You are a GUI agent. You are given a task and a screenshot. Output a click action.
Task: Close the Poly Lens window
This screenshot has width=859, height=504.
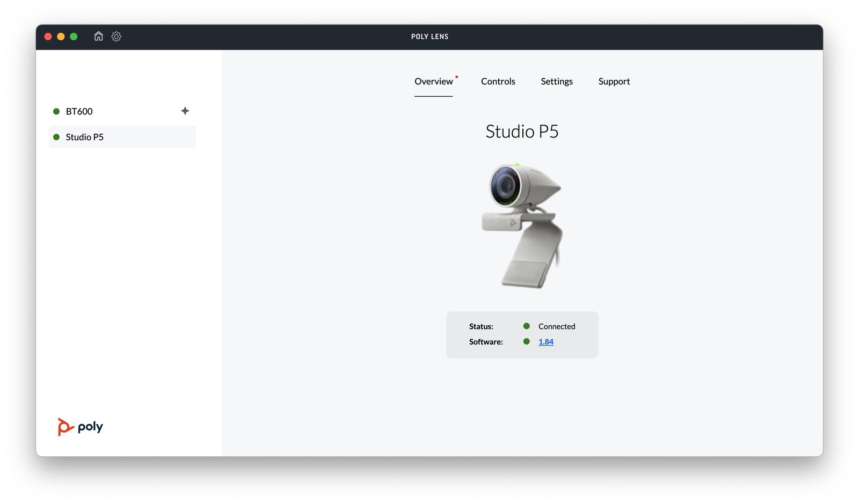tap(48, 36)
